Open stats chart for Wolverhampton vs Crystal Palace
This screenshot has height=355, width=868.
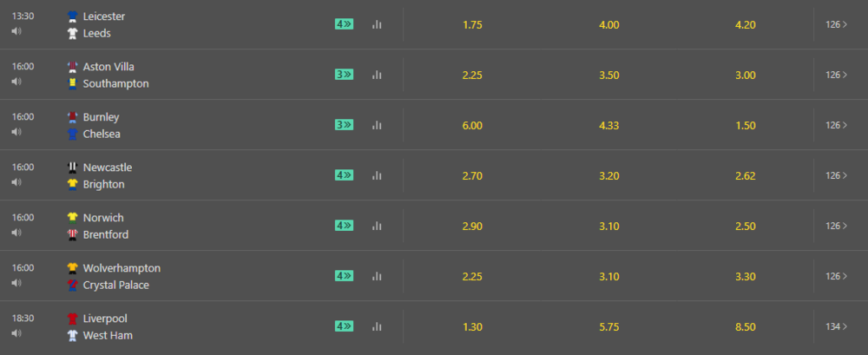(x=377, y=276)
